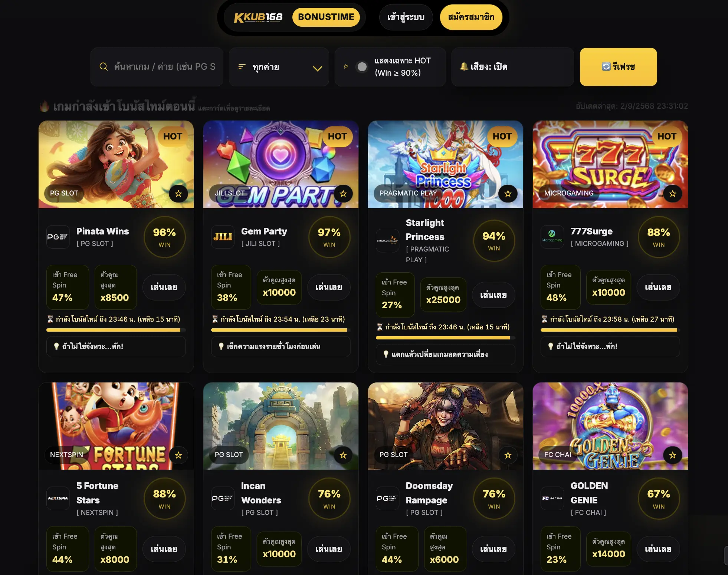This screenshot has width=728, height=575.
Task: Star the Starlight Princess game card
Action: tap(508, 194)
